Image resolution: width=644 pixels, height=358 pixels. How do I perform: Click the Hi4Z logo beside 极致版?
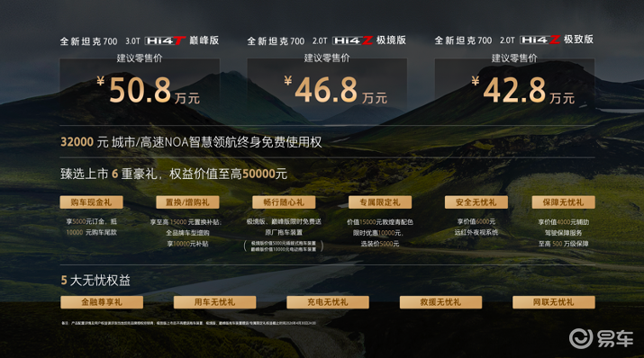click(540, 40)
